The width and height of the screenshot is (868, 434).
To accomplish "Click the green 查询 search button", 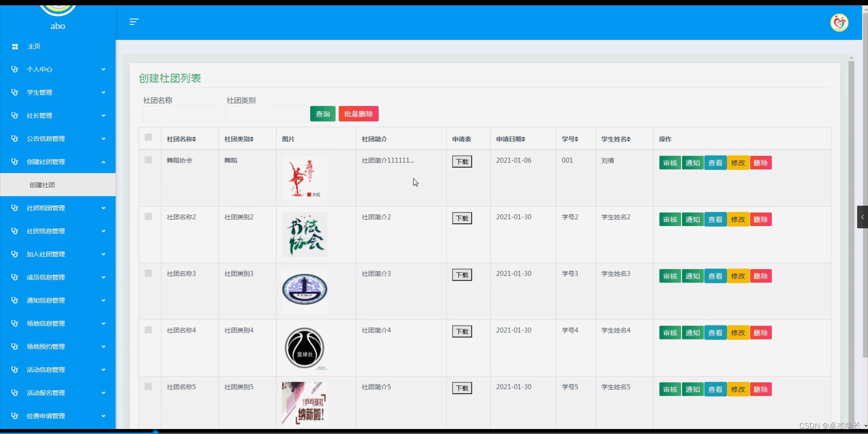I will click(322, 113).
